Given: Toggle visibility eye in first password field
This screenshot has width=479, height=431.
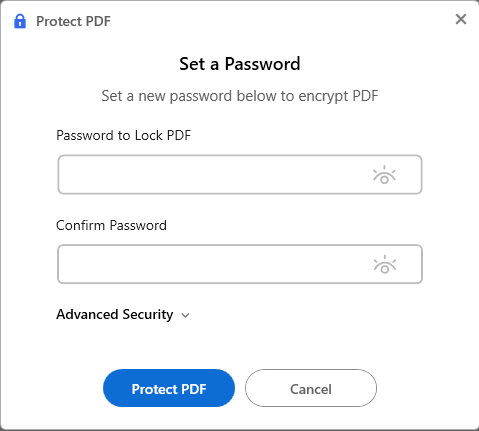Looking at the screenshot, I should point(384,175).
